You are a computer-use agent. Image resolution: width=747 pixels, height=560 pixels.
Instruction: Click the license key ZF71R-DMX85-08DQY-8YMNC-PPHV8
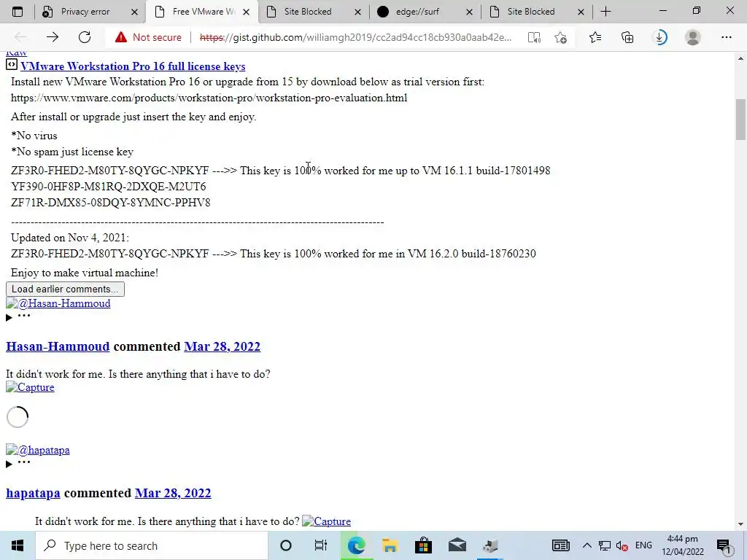(x=111, y=203)
